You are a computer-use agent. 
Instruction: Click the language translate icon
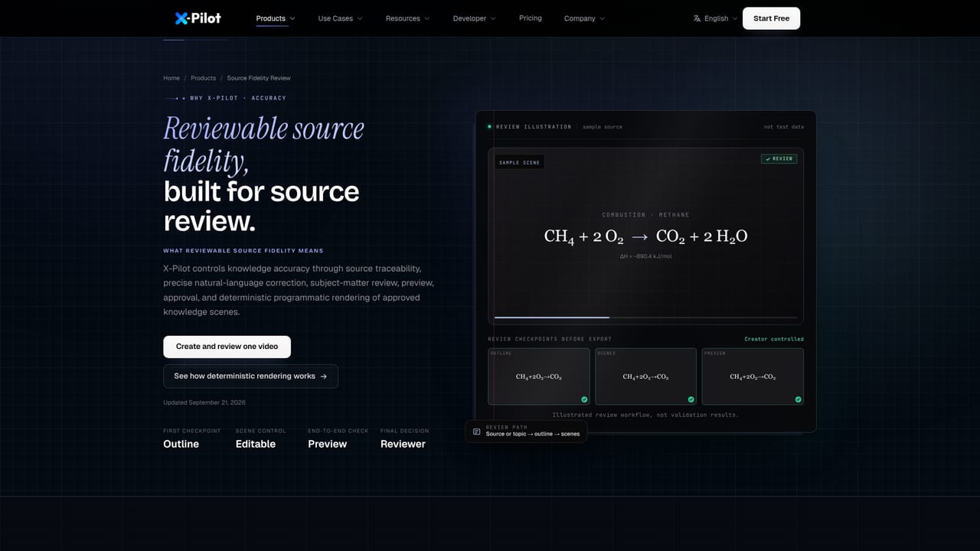click(x=697, y=18)
